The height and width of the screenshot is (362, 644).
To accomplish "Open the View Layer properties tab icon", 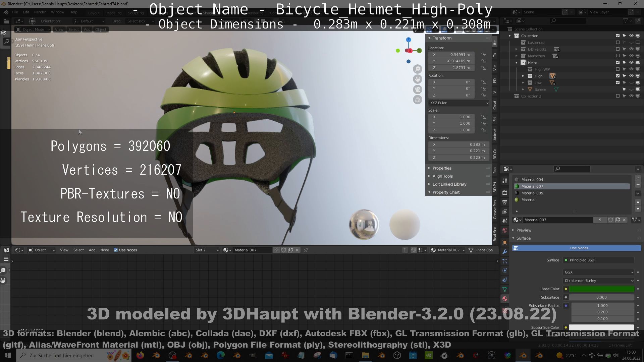I will pos(505,212).
